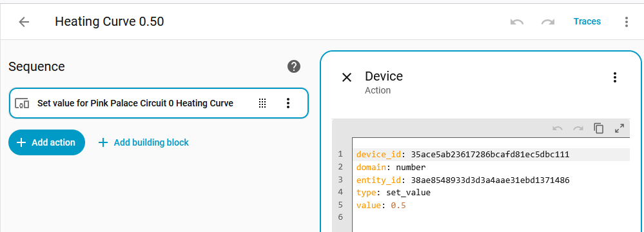Select 'Set value for Pink Palace Circuit 0 Heating Curve'
644x232 pixels.
coord(135,104)
